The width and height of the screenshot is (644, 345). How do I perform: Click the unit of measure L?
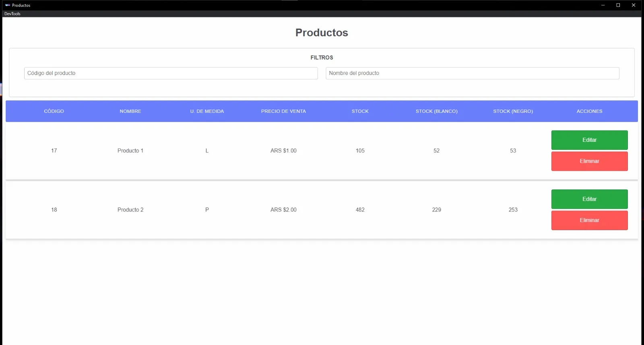pyautogui.click(x=207, y=151)
